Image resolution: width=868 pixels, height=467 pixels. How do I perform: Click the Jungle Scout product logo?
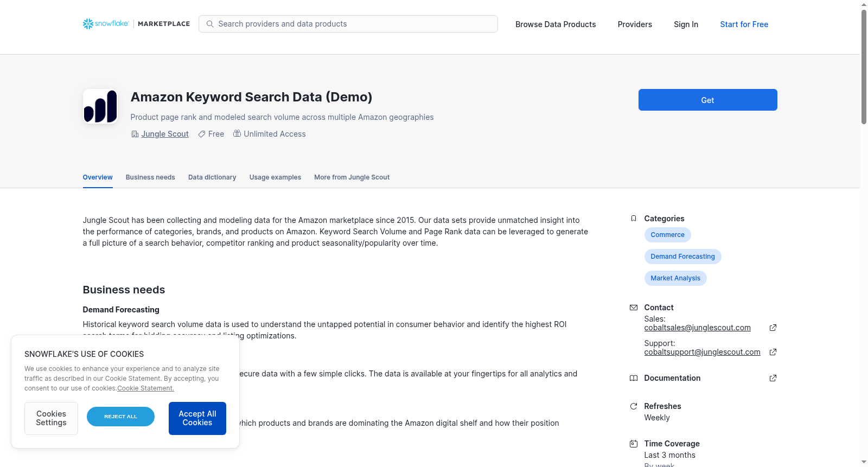100,106
